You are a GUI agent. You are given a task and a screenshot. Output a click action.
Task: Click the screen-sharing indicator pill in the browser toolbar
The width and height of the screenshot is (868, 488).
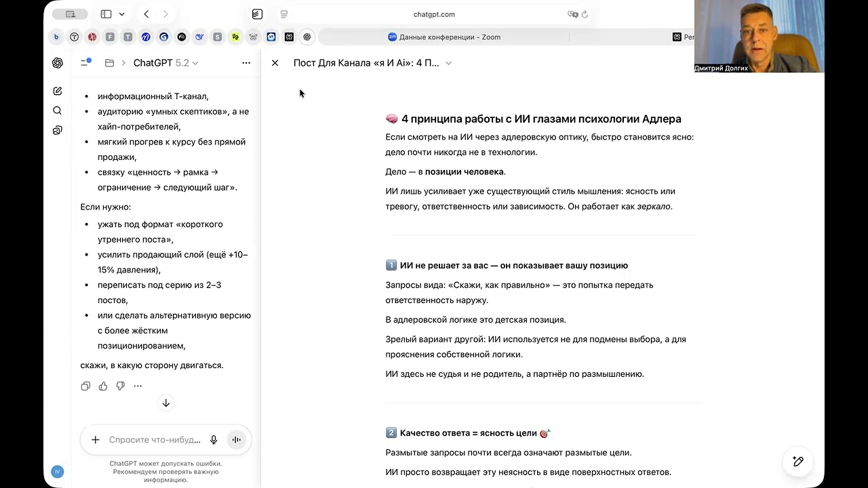click(x=70, y=14)
